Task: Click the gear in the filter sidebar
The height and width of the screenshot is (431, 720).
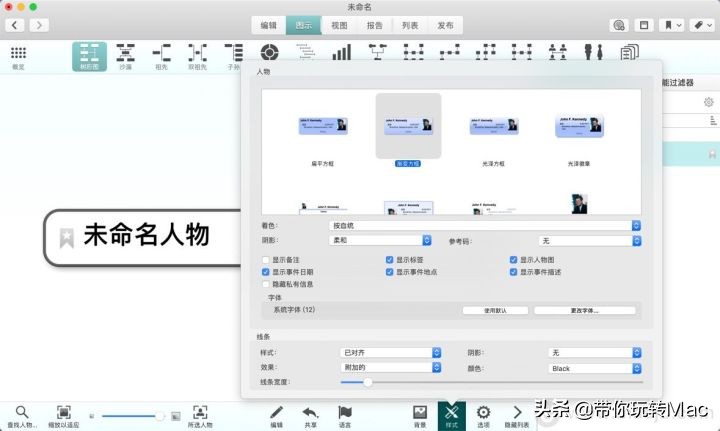Action: (709, 102)
